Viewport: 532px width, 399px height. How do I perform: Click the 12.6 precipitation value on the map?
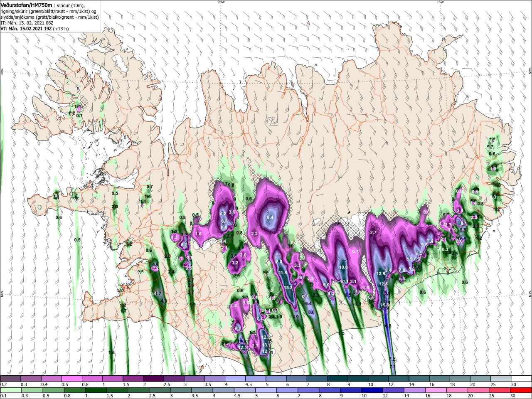[381, 273]
